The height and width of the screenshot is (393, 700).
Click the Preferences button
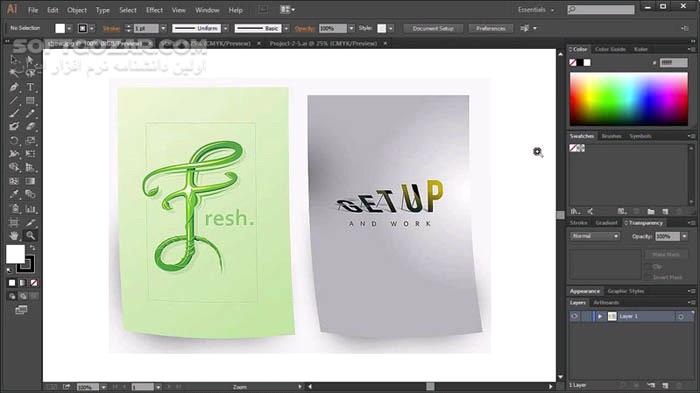coord(491,28)
